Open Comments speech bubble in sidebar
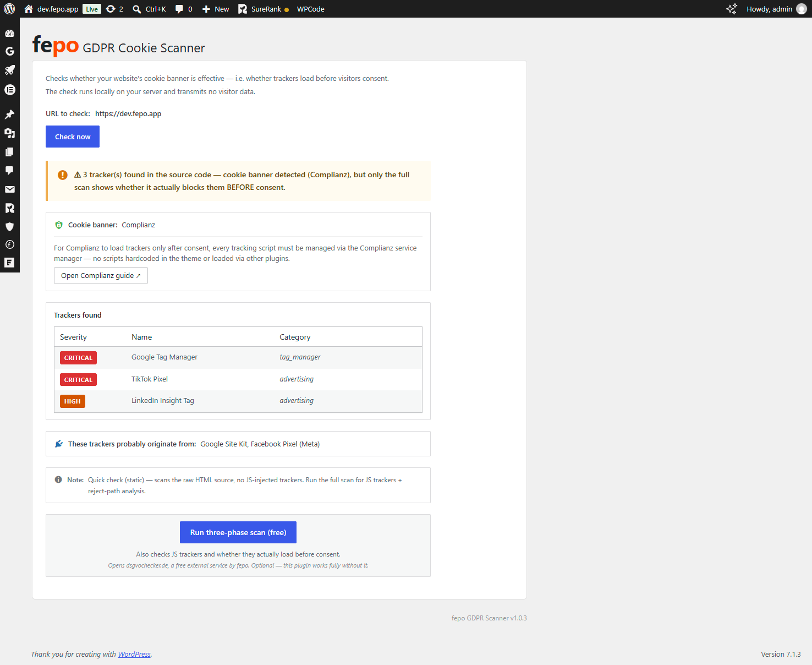The height and width of the screenshot is (665, 812). tap(9, 171)
